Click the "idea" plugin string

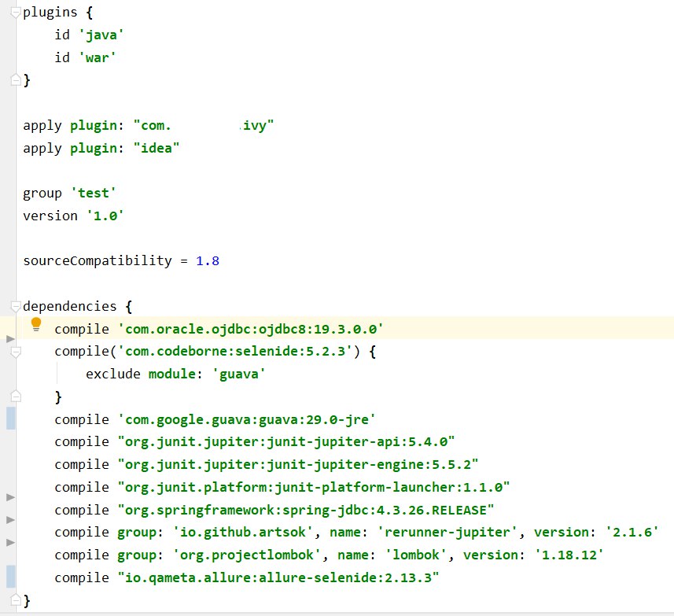point(156,148)
